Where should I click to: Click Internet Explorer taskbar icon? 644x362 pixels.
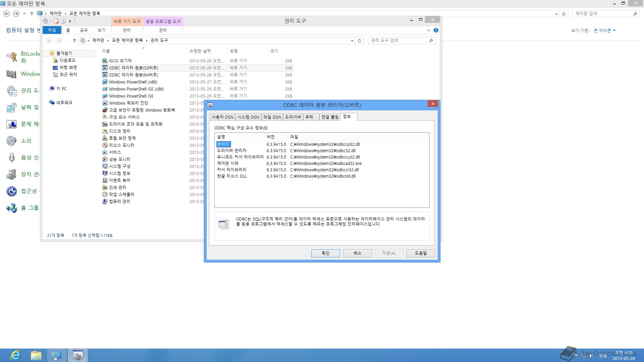point(15,355)
